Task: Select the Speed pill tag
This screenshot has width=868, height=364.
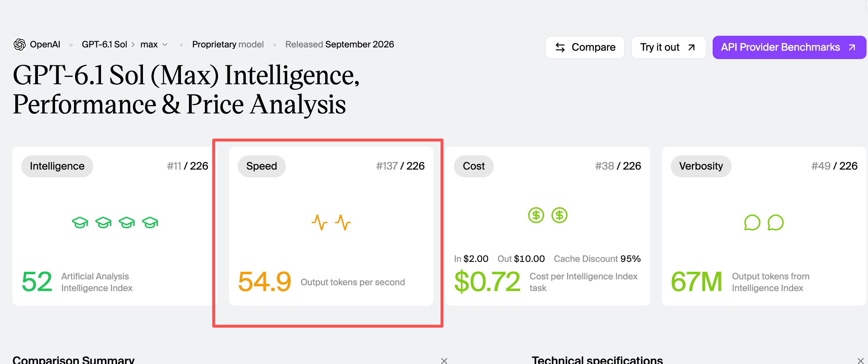Action: pos(261,166)
